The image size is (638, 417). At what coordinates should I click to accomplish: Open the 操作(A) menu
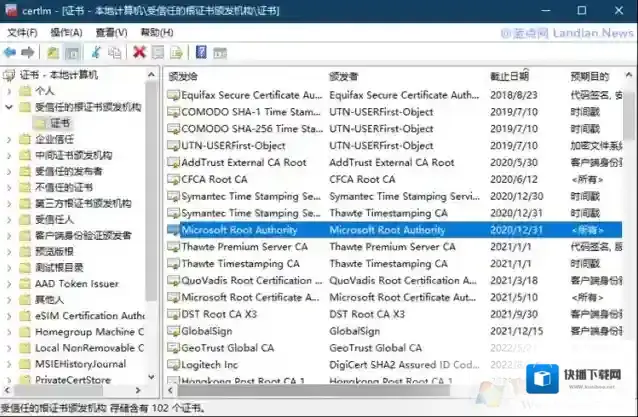pyautogui.click(x=66, y=32)
